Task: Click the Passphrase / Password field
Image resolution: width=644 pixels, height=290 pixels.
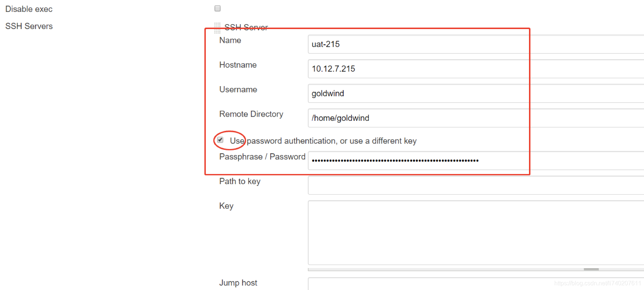Action: (476, 161)
